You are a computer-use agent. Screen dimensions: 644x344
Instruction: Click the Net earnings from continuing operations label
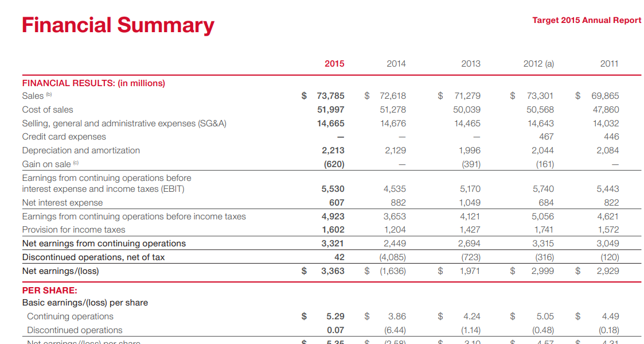tap(104, 243)
